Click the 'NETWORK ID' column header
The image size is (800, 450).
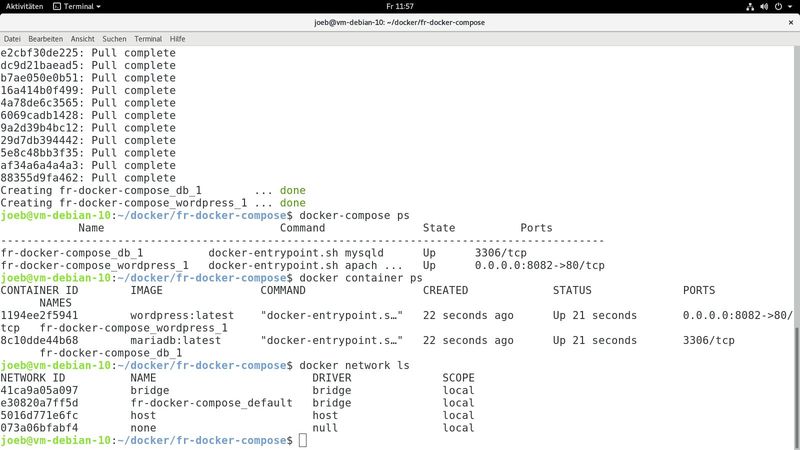click(x=33, y=378)
